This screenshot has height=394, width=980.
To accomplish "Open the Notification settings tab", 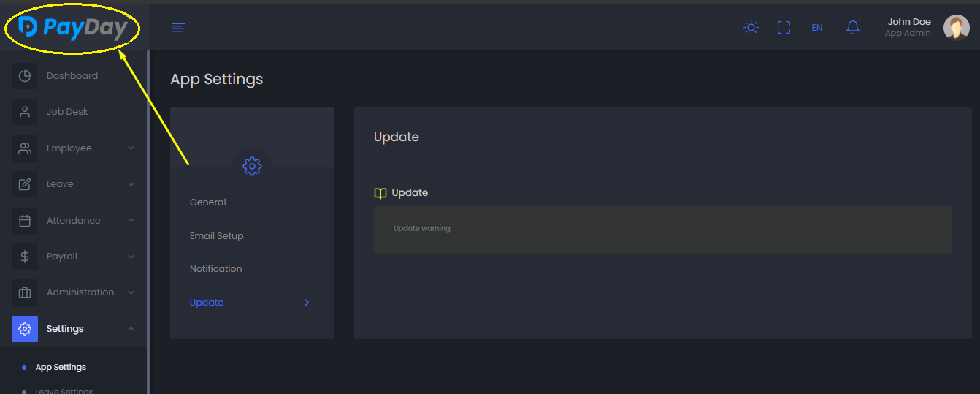I will click(x=216, y=269).
